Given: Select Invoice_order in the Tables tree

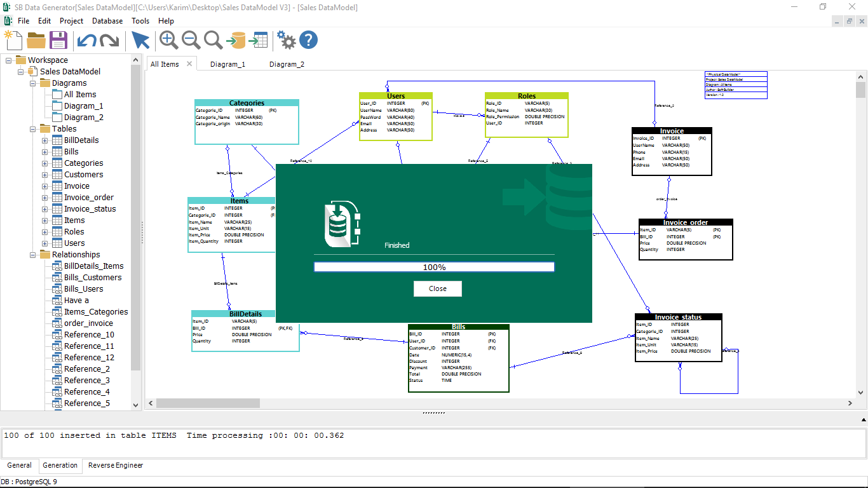Looking at the screenshot, I should pyautogui.click(x=89, y=198).
